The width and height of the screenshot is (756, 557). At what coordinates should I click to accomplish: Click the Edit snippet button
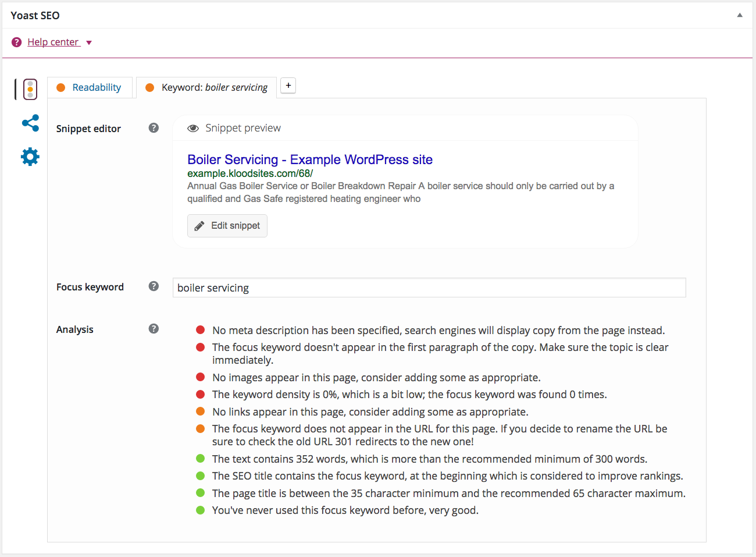pyautogui.click(x=227, y=226)
